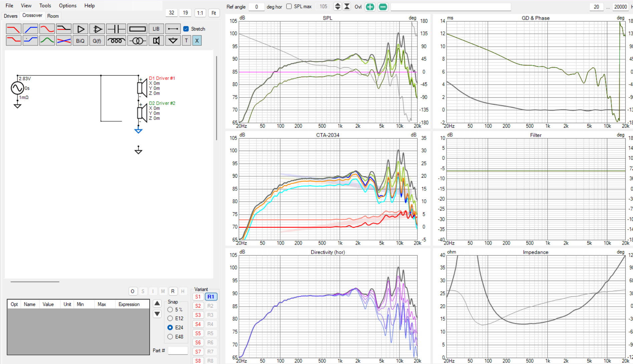Insert a ground symbol
Viewport: 633px width, 364px height.
(x=173, y=41)
